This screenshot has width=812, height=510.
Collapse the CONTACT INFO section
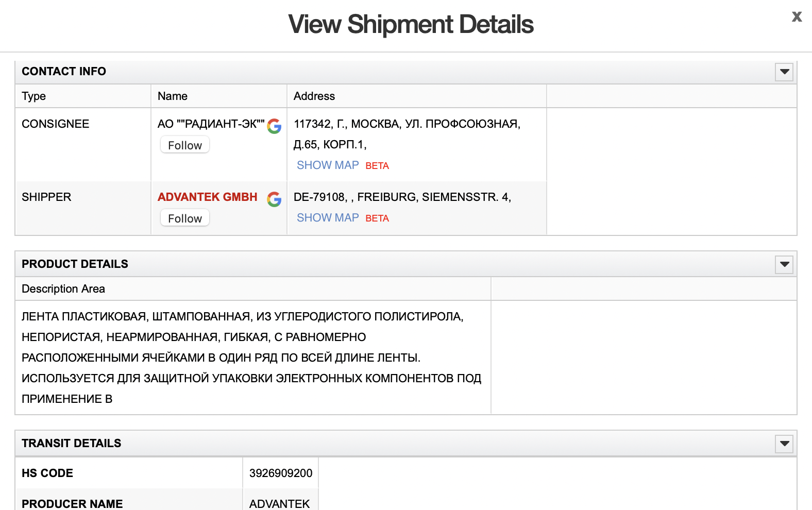[784, 72]
